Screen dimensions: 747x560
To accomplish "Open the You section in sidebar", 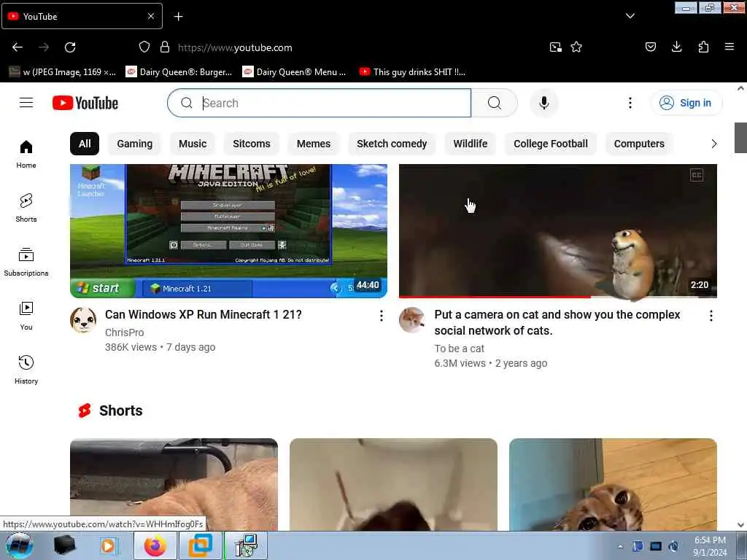I will point(26,316).
